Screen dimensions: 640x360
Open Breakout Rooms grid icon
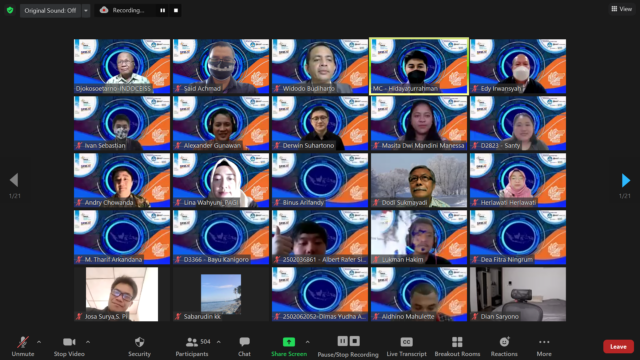(457, 342)
